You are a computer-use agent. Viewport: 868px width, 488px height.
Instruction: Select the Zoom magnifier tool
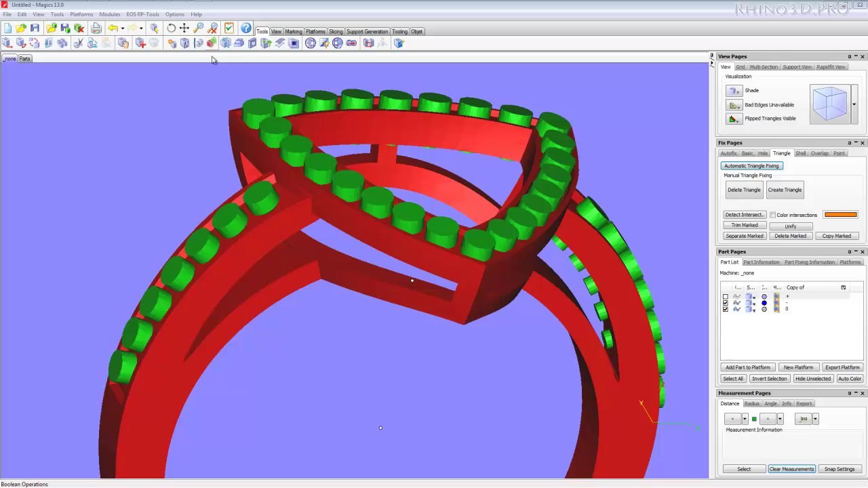coord(198,28)
